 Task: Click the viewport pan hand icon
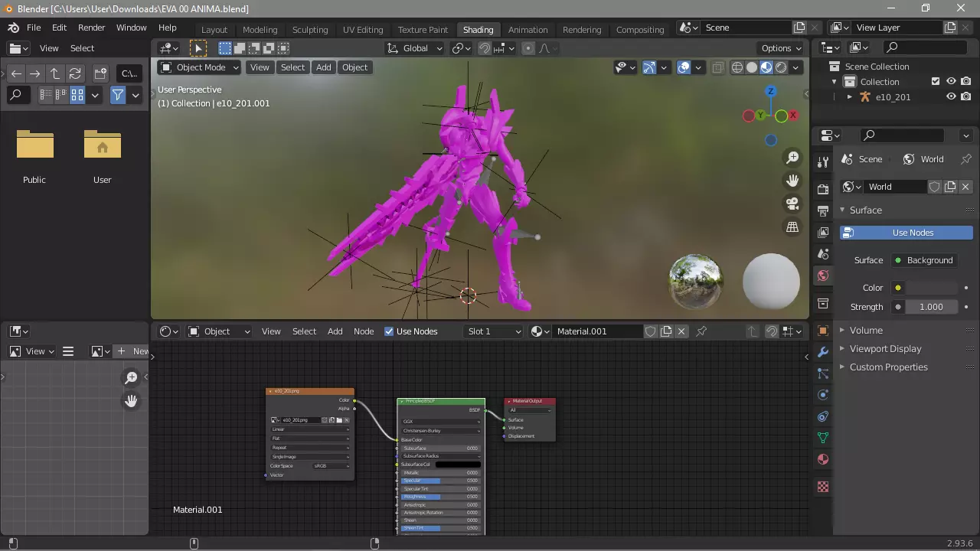coord(792,181)
